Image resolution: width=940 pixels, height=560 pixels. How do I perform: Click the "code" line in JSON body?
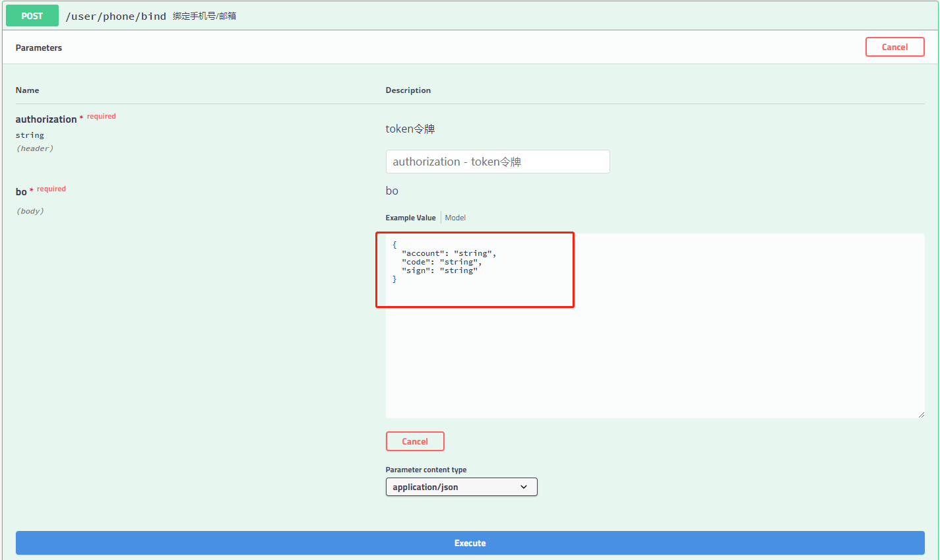(x=441, y=262)
